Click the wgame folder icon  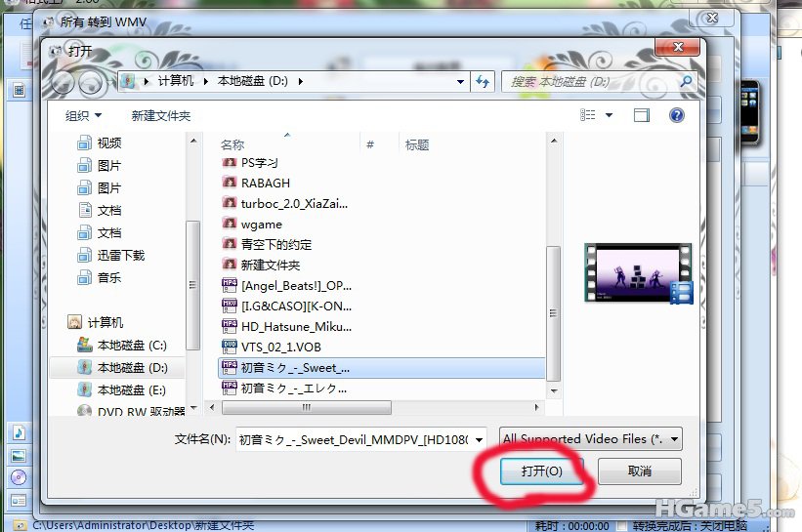pos(230,224)
